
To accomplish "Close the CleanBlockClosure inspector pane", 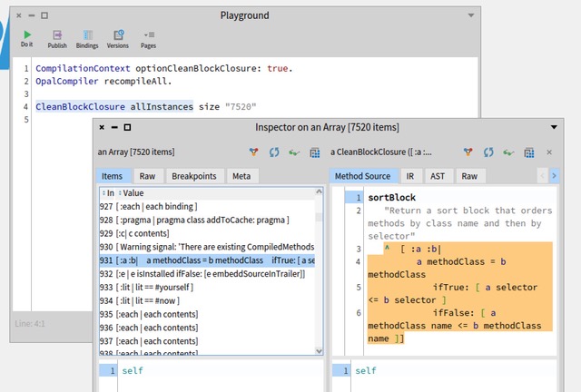I will 549,152.
